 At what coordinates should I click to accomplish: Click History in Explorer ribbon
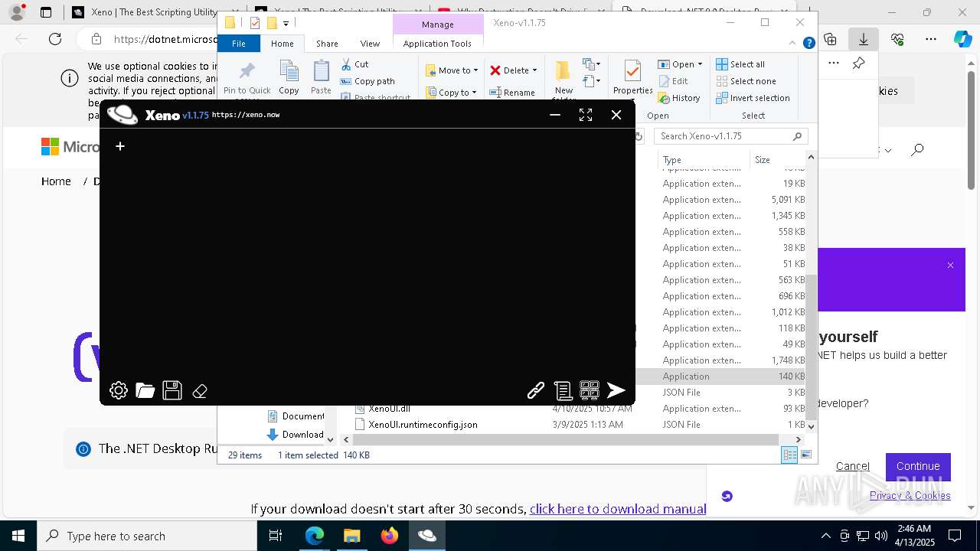679,98
